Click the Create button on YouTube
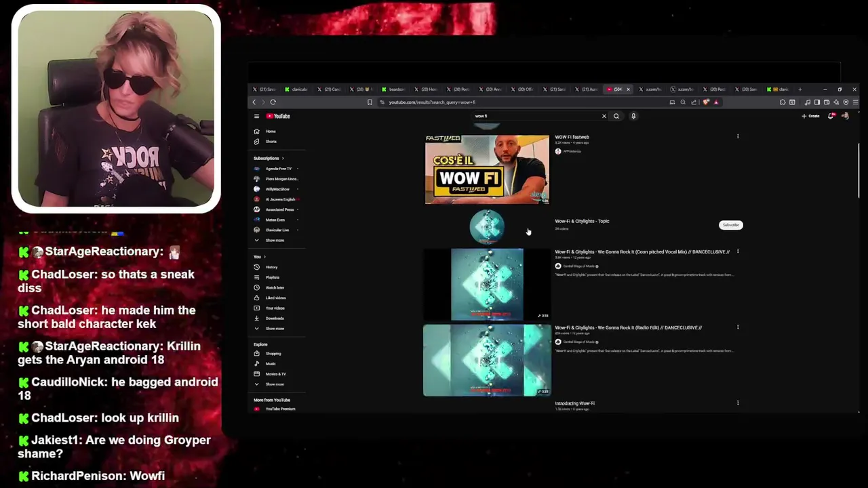The width and height of the screenshot is (868, 488). pyautogui.click(x=810, y=116)
